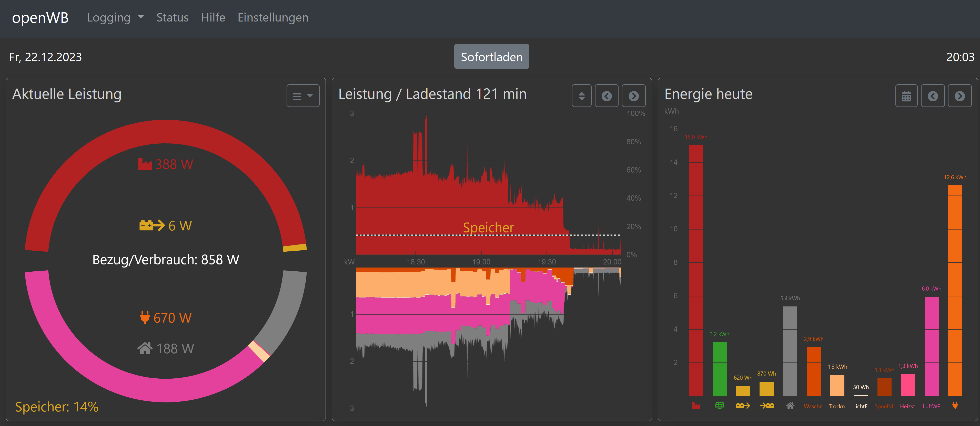Expand the Logging dropdown menu
This screenshot has height=426, width=980.
point(115,17)
